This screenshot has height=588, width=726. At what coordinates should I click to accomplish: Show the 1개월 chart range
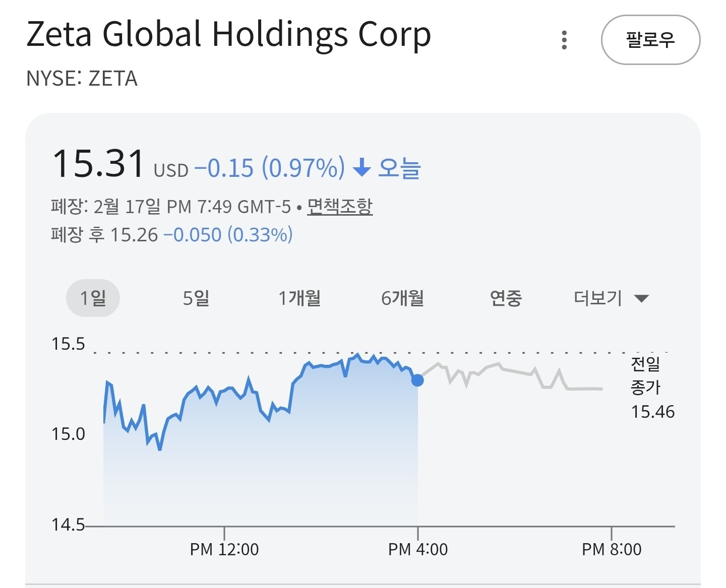point(300,298)
